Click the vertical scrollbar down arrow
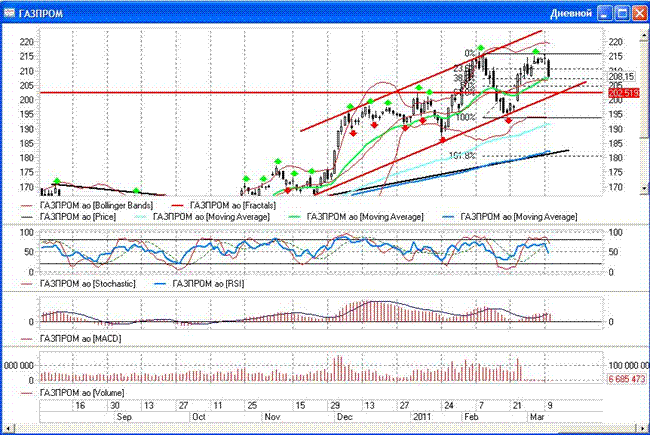Image resolution: width=650 pixels, height=435 pixels. pyautogui.click(x=645, y=187)
